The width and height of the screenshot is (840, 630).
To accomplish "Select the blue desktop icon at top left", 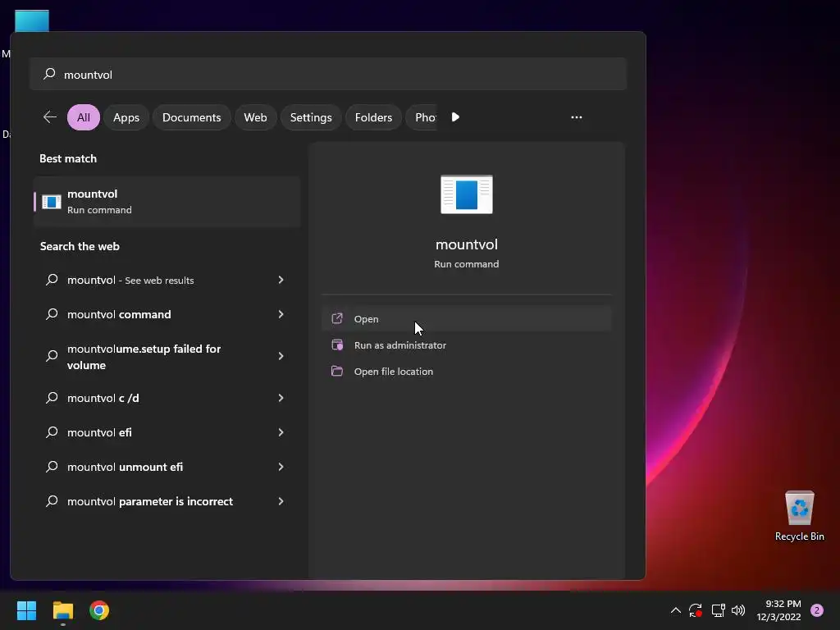I will pyautogui.click(x=32, y=21).
